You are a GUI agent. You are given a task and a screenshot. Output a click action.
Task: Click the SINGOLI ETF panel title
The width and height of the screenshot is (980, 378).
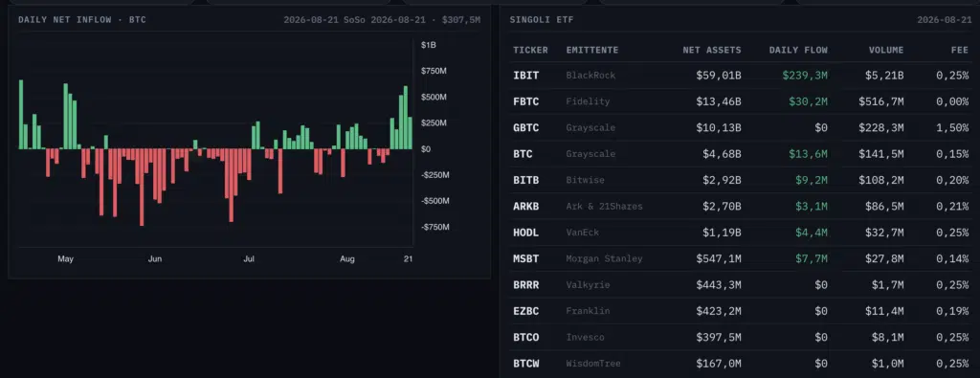[x=542, y=20]
